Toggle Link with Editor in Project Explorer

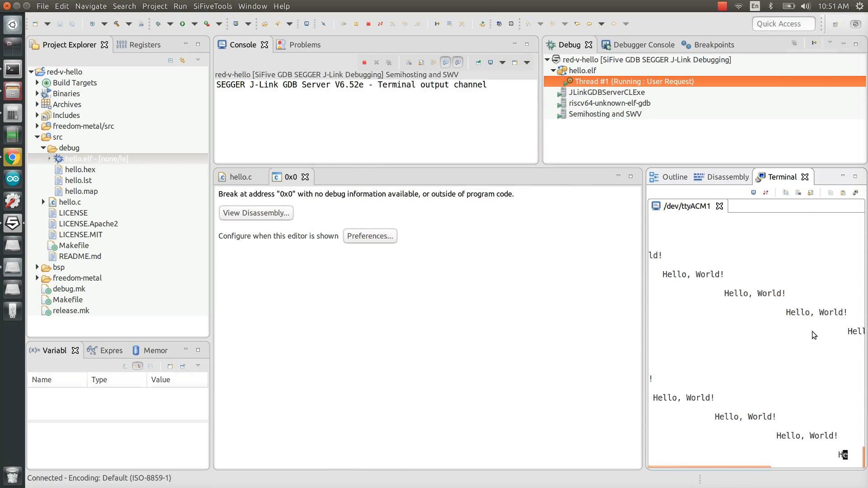tap(183, 60)
